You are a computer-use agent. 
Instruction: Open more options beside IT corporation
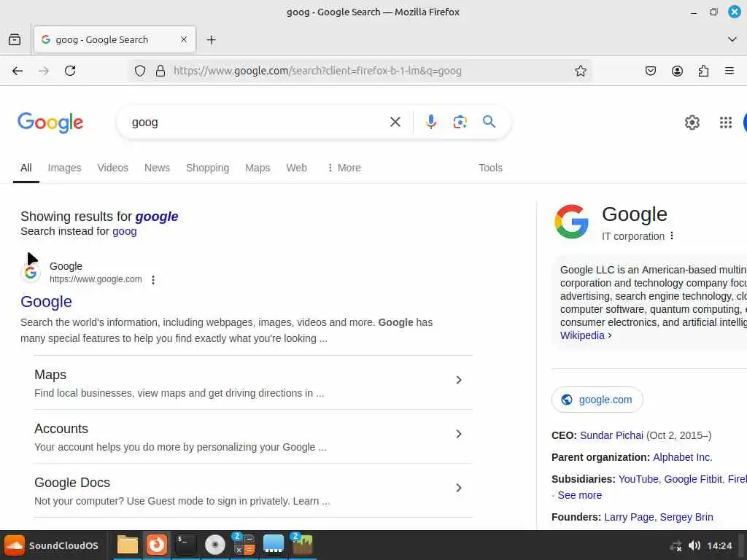coord(672,236)
